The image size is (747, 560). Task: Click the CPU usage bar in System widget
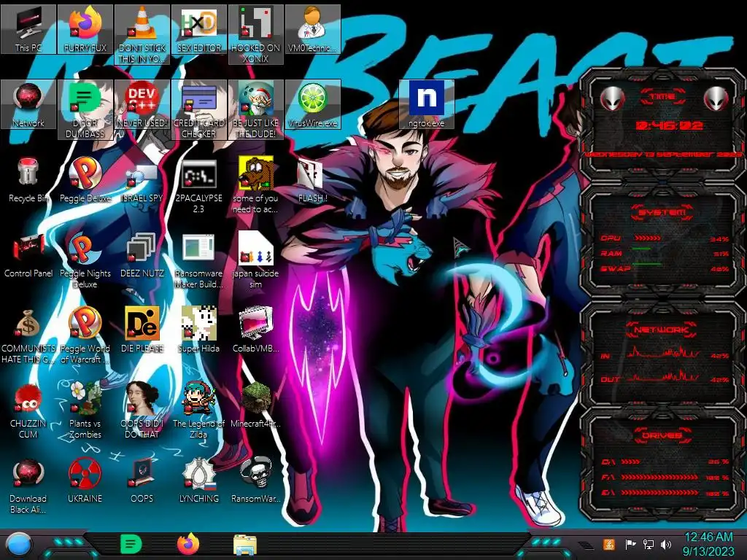tap(648, 238)
